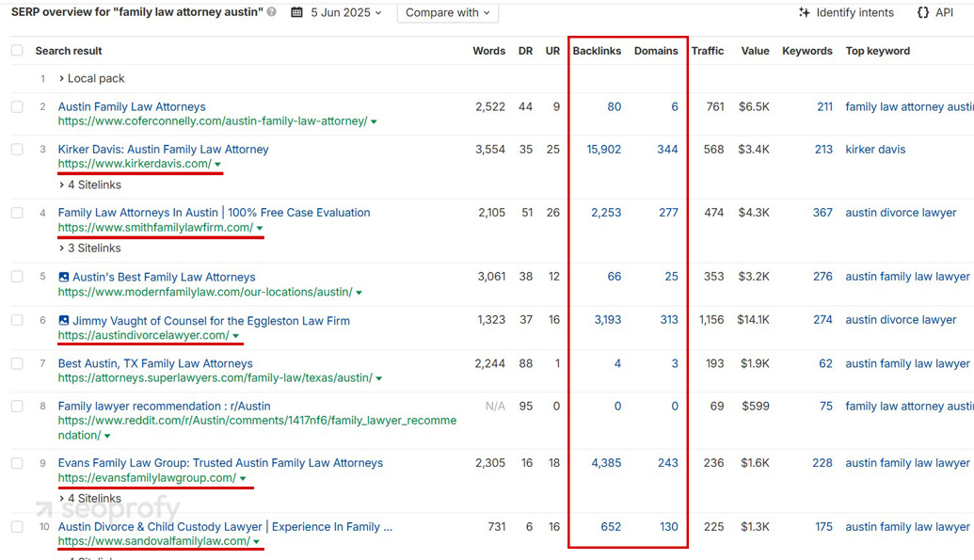The height and width of the screenshot is (560, 974).
Task: Check the box for Jimmy Vaught row
Action: (17, 320)
